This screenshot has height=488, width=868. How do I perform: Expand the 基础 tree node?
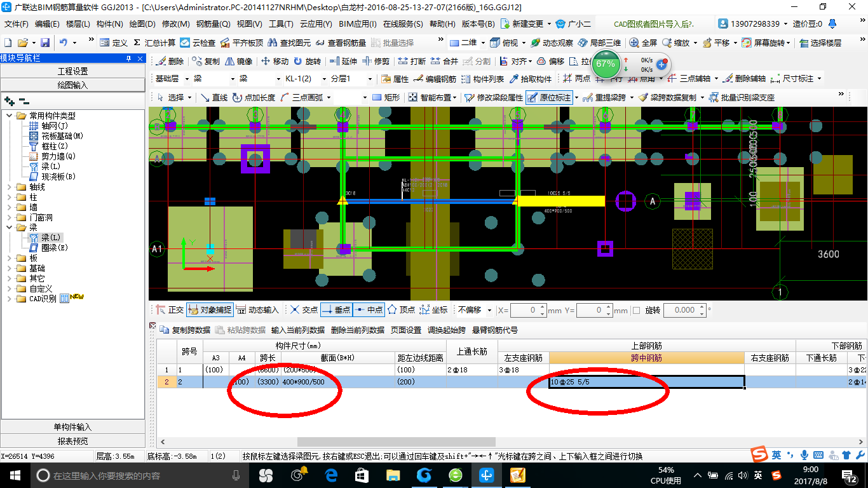10,268
